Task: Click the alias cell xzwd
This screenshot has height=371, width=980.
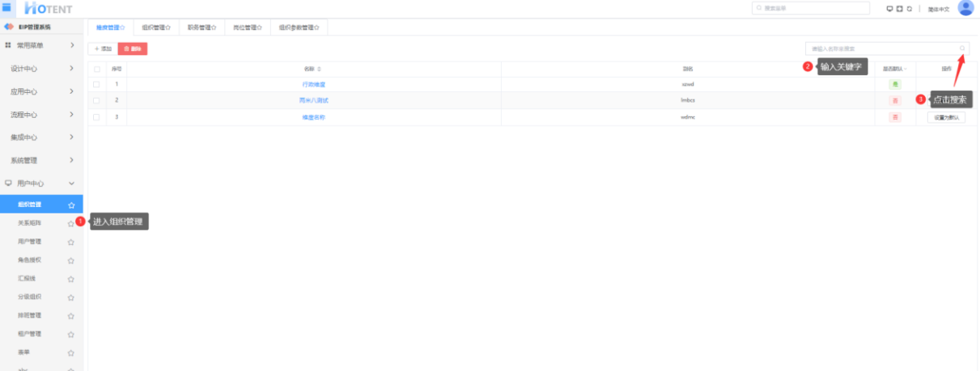Action: [688, 84]
